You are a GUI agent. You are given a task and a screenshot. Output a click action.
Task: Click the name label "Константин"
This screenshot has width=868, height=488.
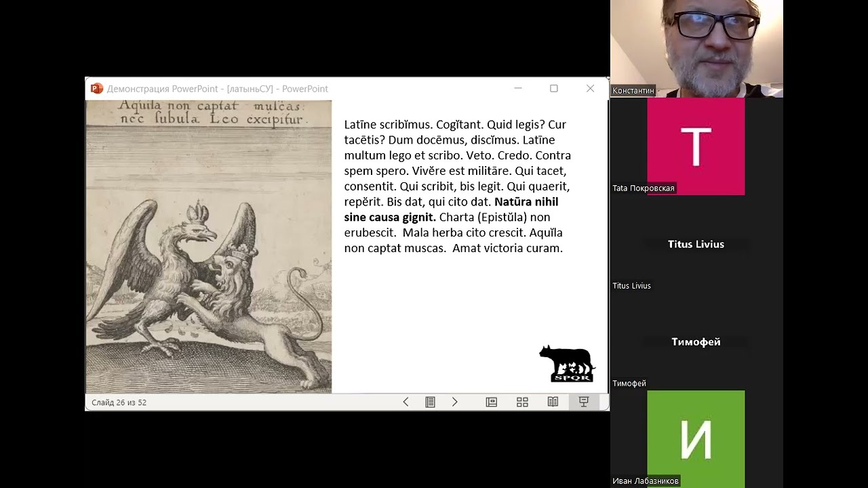633,91
